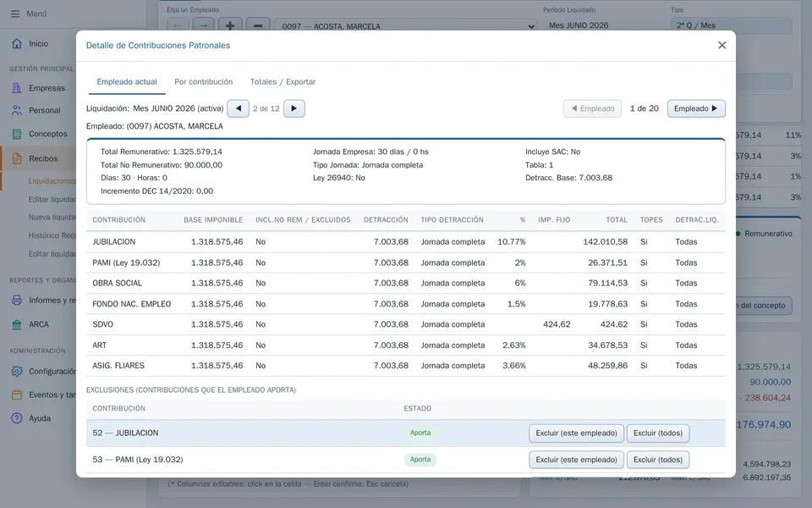Screen dimensions: 812x508
Task: Exclude PAMI (Ley 19.032) for all employees
Action: tap(658, 460)
